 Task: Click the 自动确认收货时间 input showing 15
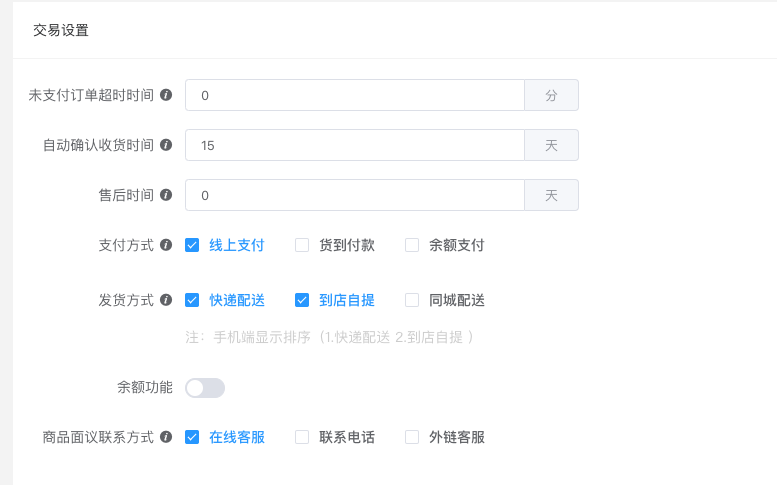pos(355,145)
